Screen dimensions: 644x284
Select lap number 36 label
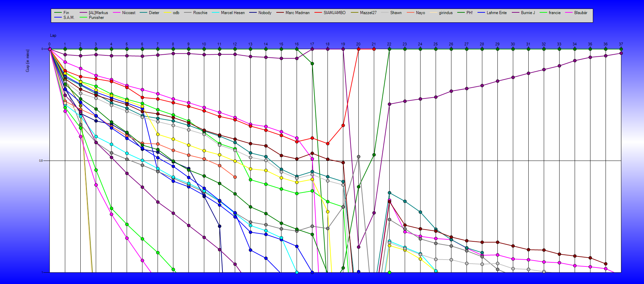tap(606, 44)
